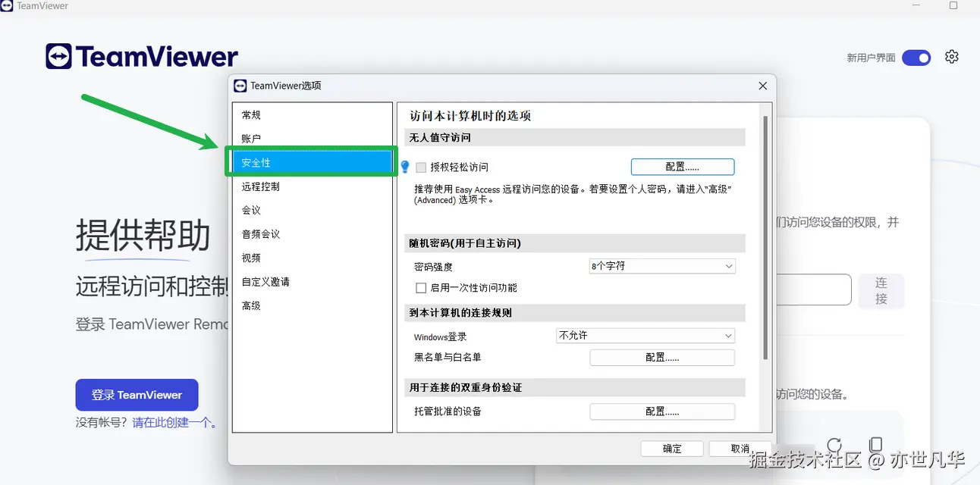980x485 pixels.
Task: Click the 随机密码(用于自主访问) section header
Action: [x=576, y=243]
